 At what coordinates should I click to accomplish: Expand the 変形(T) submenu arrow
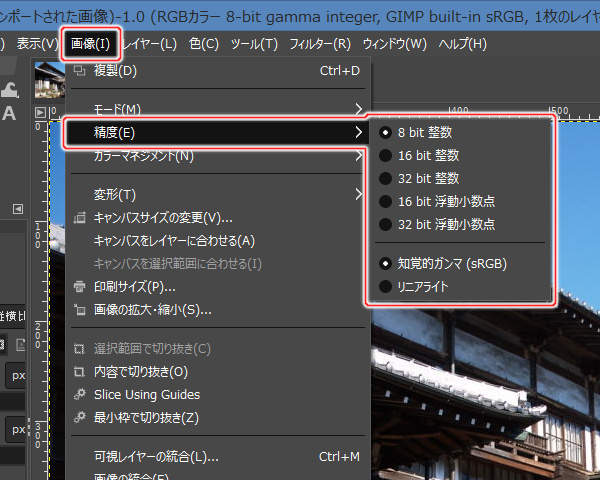359,194
